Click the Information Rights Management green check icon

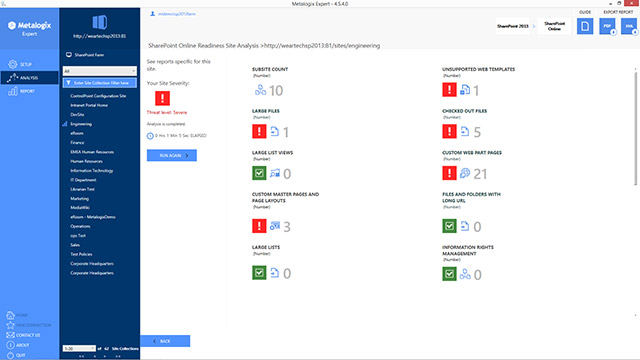click(x=449, y=273)
